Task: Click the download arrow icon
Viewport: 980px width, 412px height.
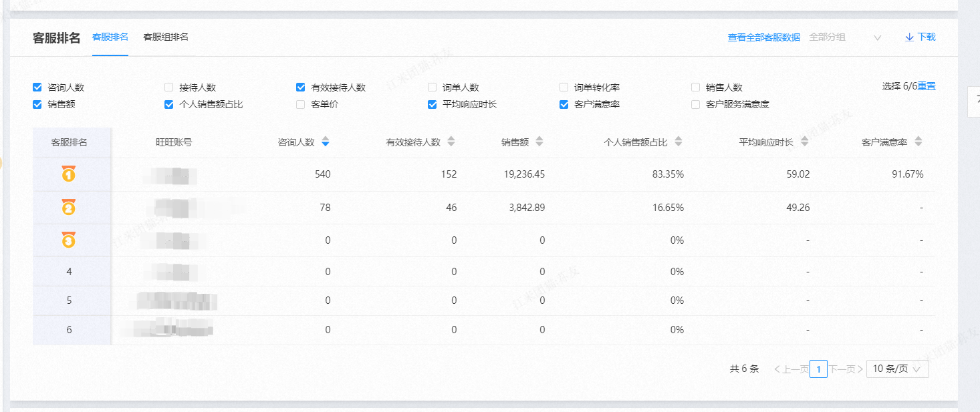Action: (x=909, y=37)
